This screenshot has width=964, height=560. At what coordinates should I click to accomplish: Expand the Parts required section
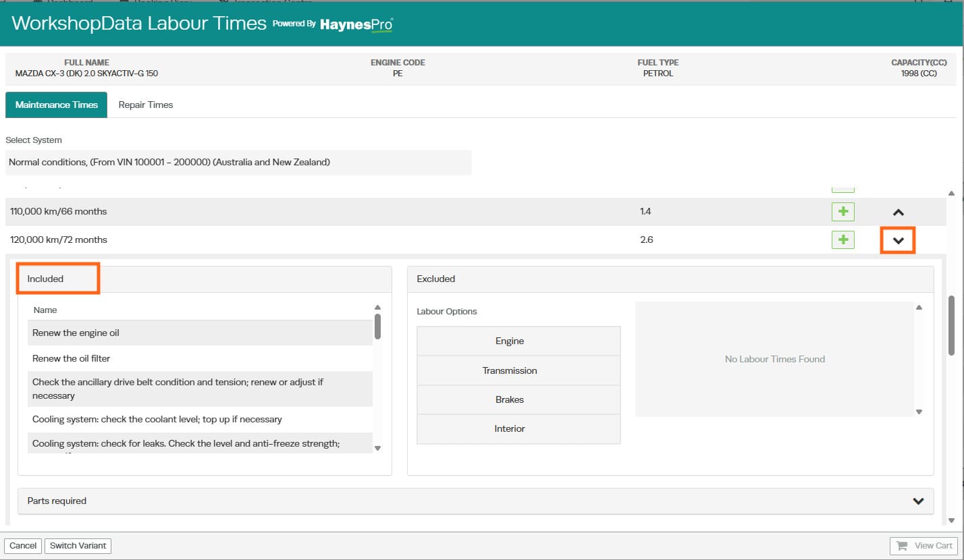pos(918,501)
